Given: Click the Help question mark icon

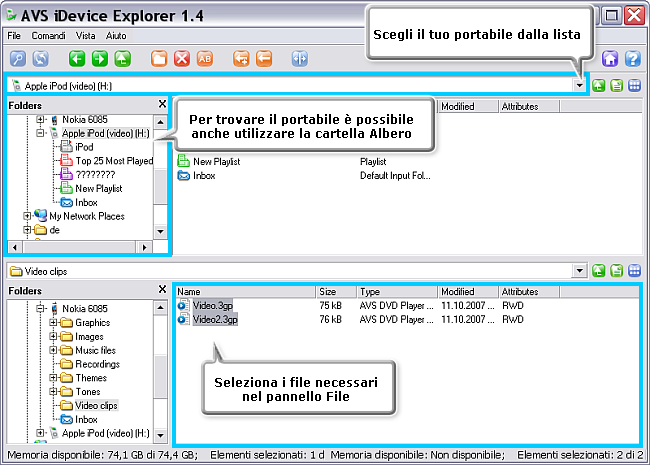Looking at the screenshot, I should (x=633, y=59).
